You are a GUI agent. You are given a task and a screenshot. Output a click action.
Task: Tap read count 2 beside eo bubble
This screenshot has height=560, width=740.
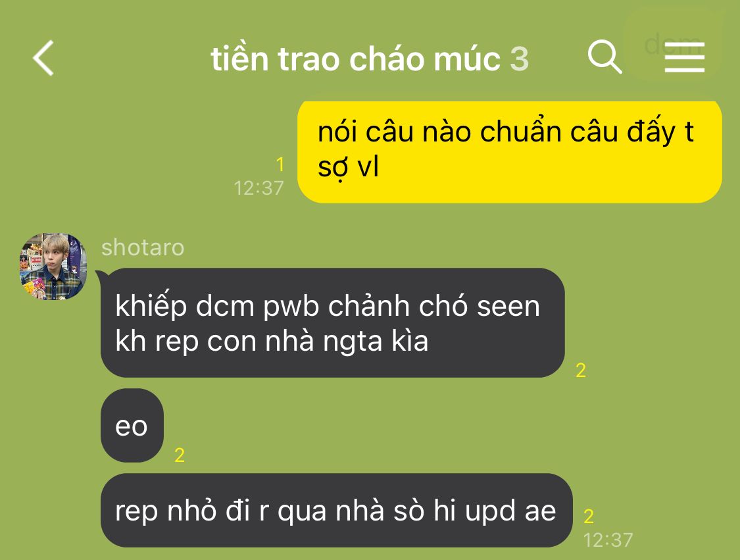pyautogui.click(x=180, y=455)
